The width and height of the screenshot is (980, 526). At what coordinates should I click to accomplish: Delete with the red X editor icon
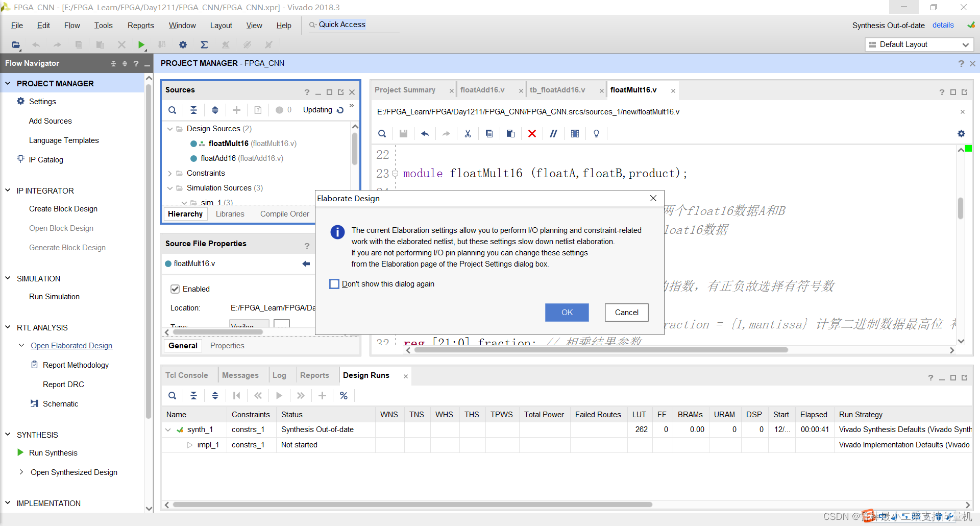[x=532, y=134]
